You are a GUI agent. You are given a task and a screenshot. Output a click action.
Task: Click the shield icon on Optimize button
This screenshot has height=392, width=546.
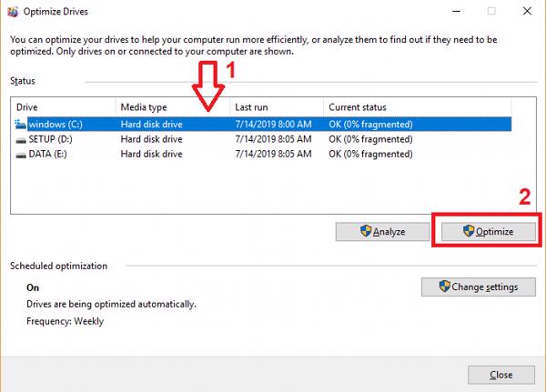(470, 232)
